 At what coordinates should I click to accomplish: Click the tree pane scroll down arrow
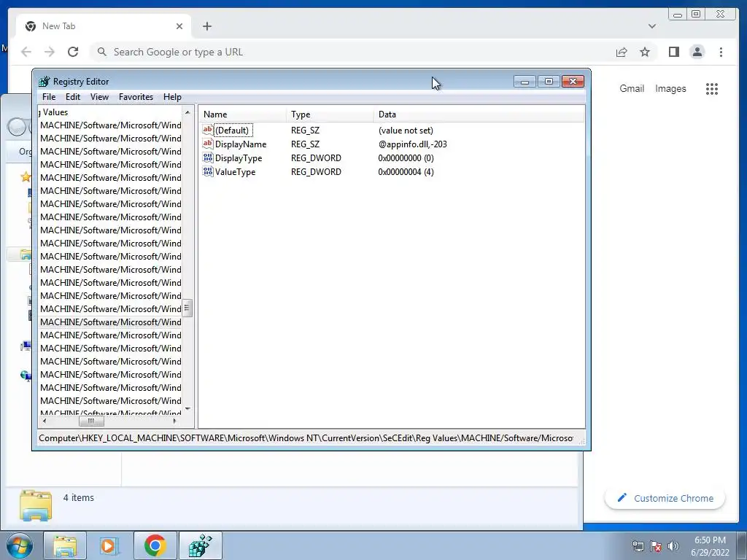coord(187,408)
